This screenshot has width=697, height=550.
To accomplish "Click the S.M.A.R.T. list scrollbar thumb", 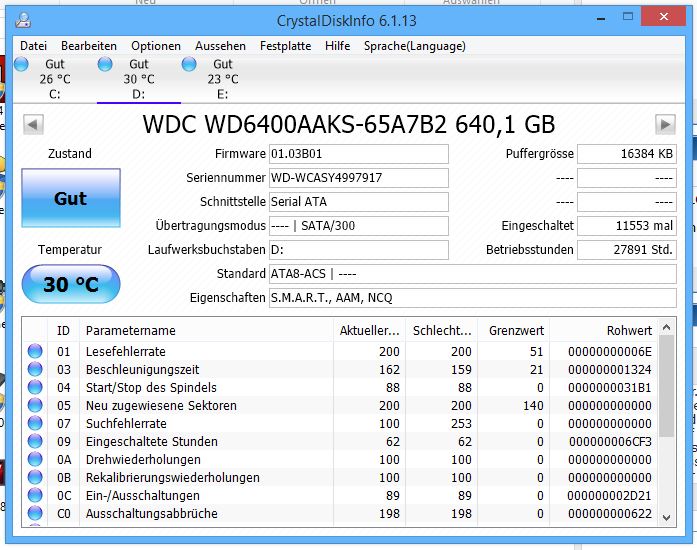I will click(666, 386).
